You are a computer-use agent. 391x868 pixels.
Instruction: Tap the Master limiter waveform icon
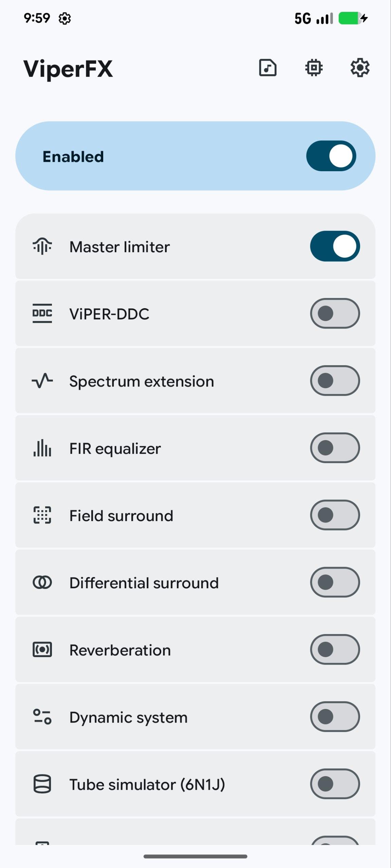(x=42, y=246)
